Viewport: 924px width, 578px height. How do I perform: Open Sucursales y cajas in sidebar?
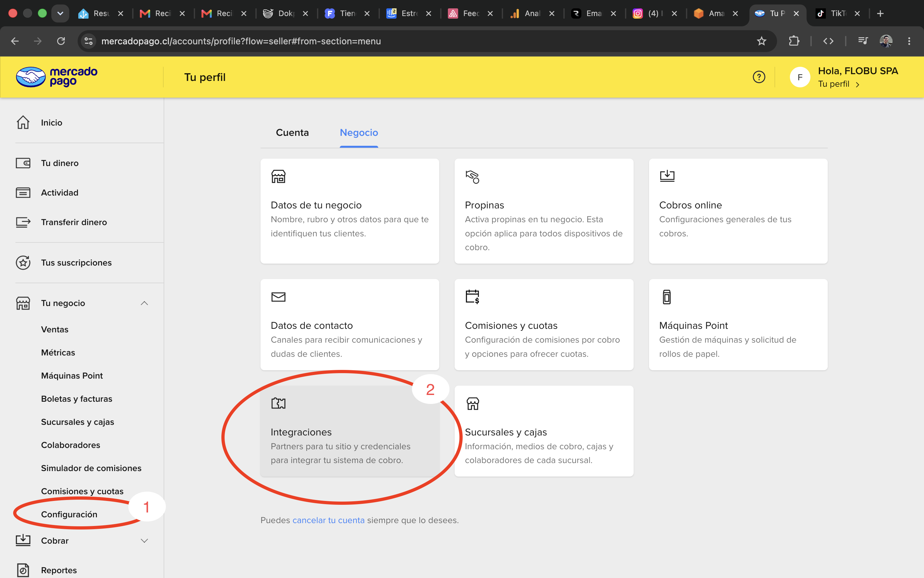(78, 422)
